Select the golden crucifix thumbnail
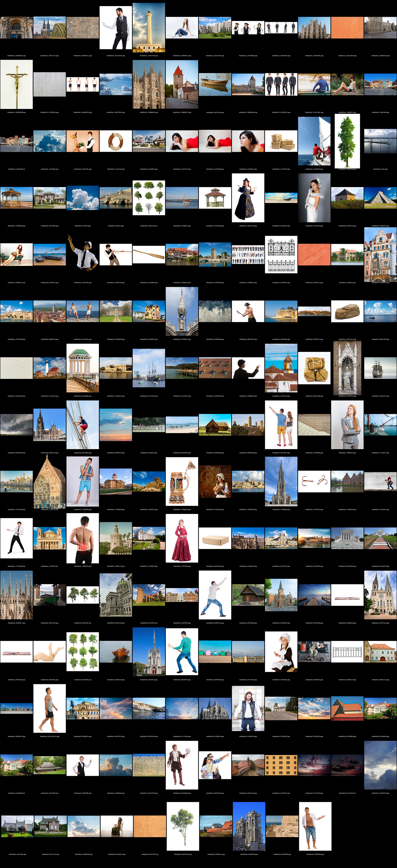This screenshot has height=868, width=397. point(17,84)
